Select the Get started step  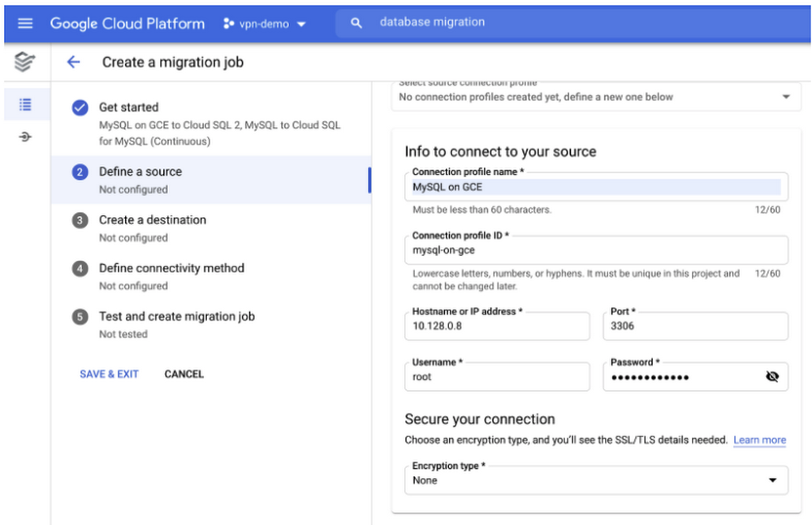click(211, 124)
